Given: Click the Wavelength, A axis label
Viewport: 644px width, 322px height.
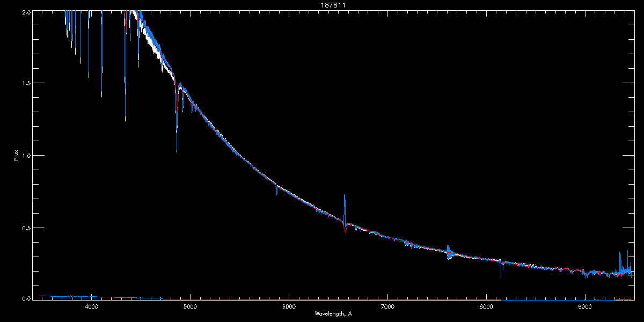Looking at the screenshot, I should pos(333,313).
